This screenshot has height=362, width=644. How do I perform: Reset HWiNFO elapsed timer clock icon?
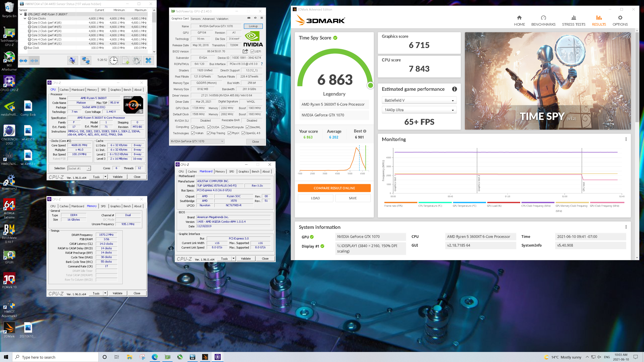point(114,61)
